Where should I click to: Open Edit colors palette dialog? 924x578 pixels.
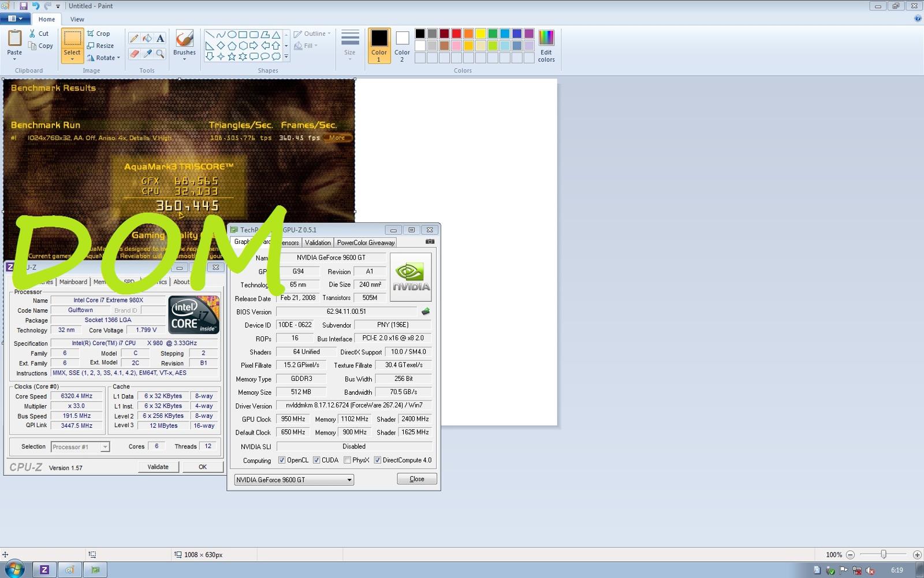[546, 46]
